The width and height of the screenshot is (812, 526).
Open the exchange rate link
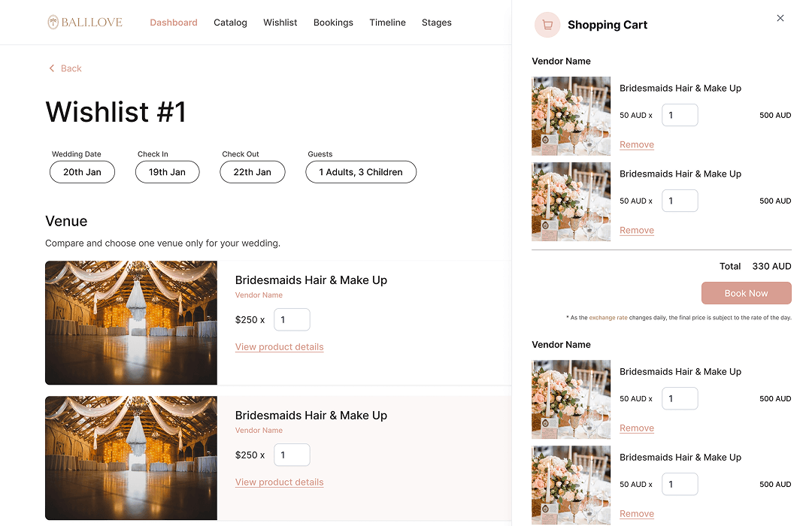(x=607, y=318)
